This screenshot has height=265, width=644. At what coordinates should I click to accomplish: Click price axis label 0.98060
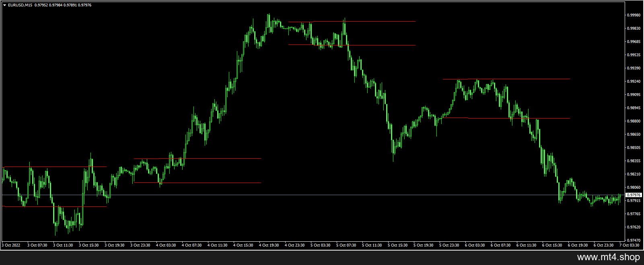click(x=634, y=188)
